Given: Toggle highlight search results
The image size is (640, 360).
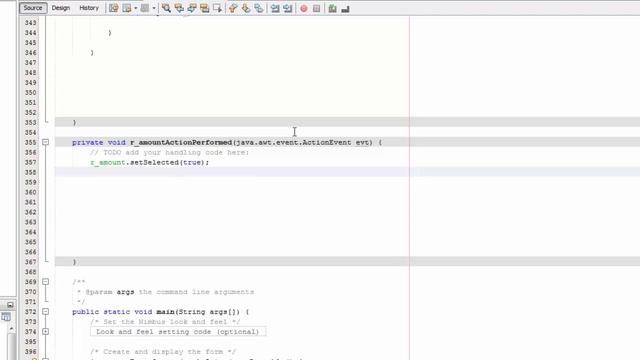Looking at the screenshot, I should [x=204, y=8].
